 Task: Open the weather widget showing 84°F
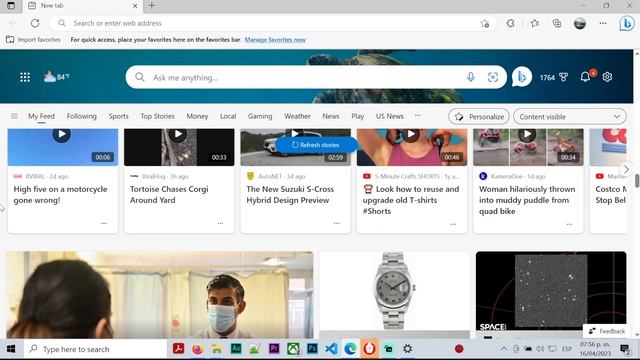point(56,77)
